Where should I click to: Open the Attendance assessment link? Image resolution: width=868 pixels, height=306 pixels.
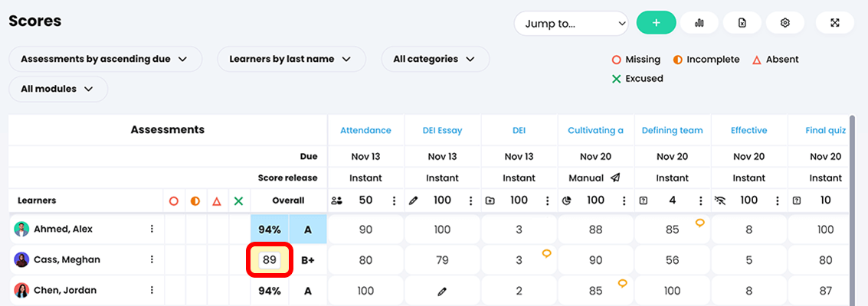pos(365,131)
